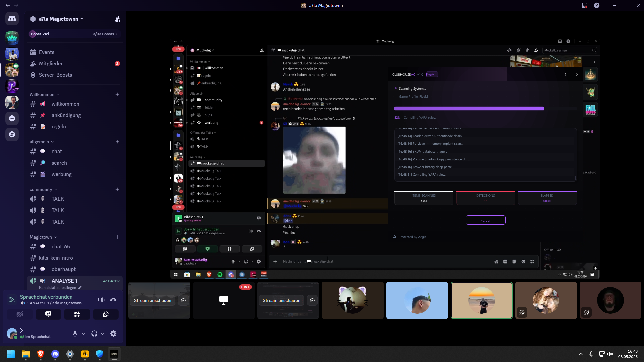
Task: Open Windows Start menu
Action: 11,354
